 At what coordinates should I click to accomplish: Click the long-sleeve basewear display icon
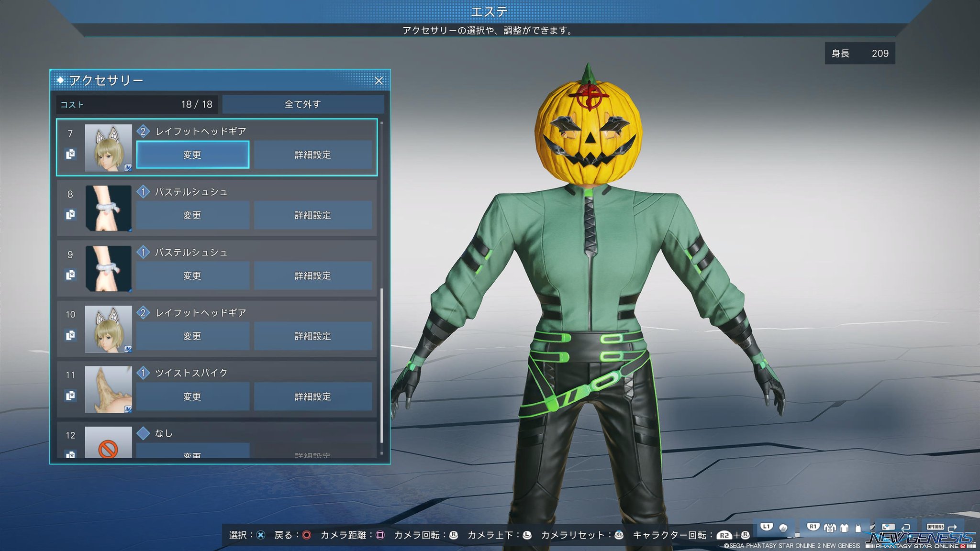(x=844, y=528)
